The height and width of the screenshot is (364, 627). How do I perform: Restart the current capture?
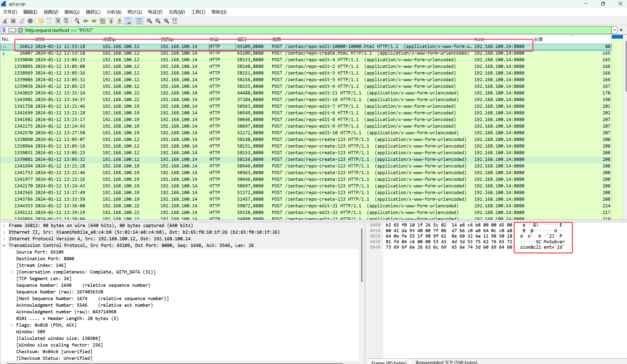pyautogui.click(x=22, y=21)
